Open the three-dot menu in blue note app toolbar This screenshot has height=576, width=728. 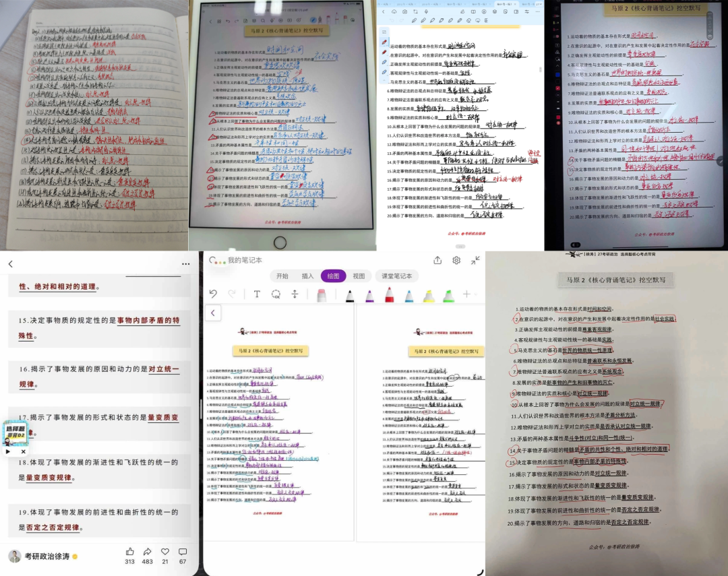(x=538, y=11)
